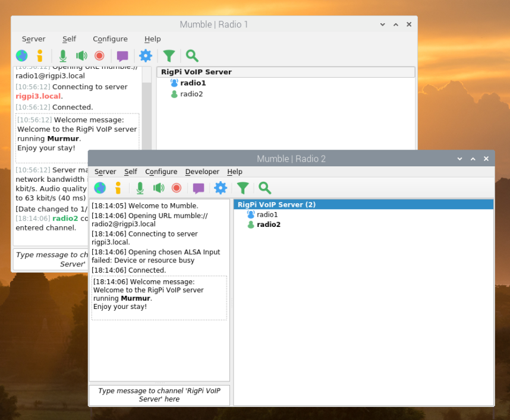The height and width of the screenshot is (420, 510).
Task: Click the Radio 2 chat message input field
Action: [159, 395]
